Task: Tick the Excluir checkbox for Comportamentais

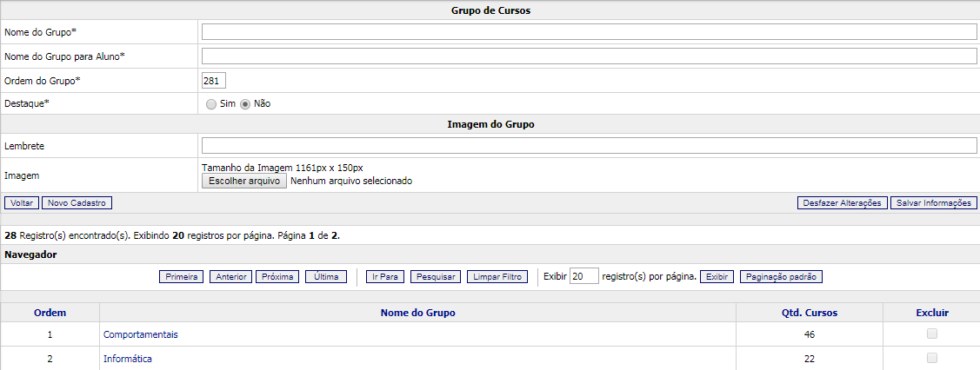Action: coord(931,334)
